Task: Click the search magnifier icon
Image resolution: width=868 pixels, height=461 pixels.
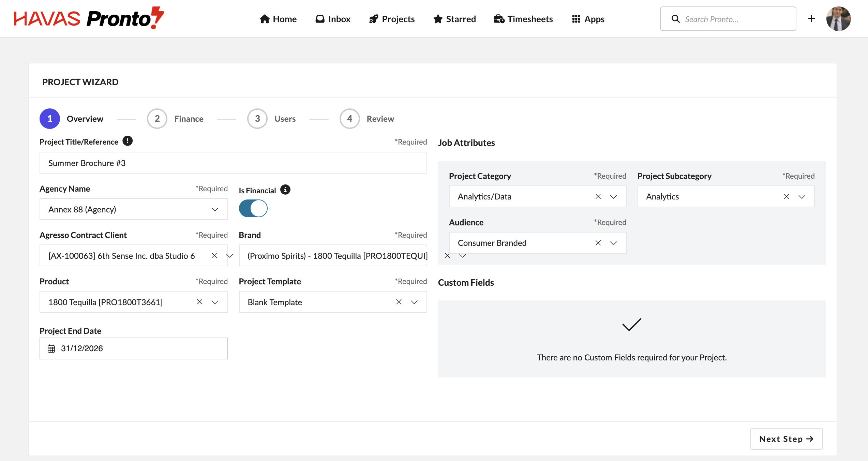Action: click(x=675, y=19)
